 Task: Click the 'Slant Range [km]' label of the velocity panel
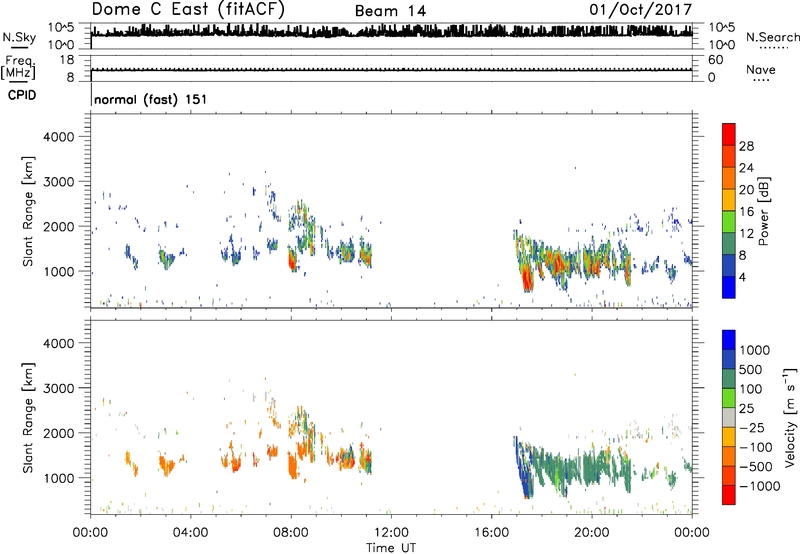[28, 418]
